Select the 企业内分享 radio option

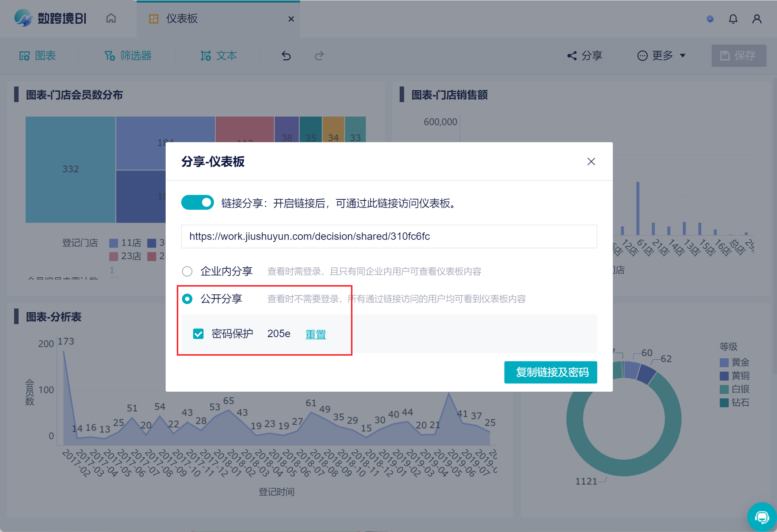click(x=187, y=271)
